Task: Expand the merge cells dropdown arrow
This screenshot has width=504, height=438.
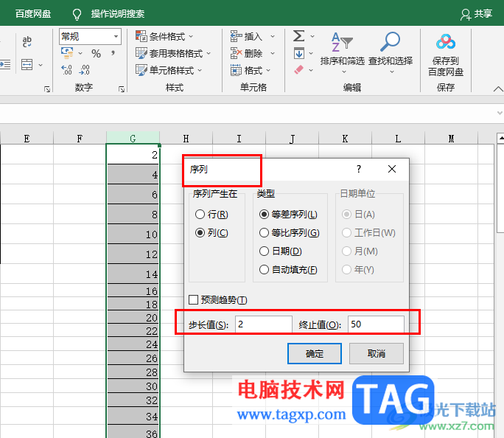Action: (x=41, y=65)
